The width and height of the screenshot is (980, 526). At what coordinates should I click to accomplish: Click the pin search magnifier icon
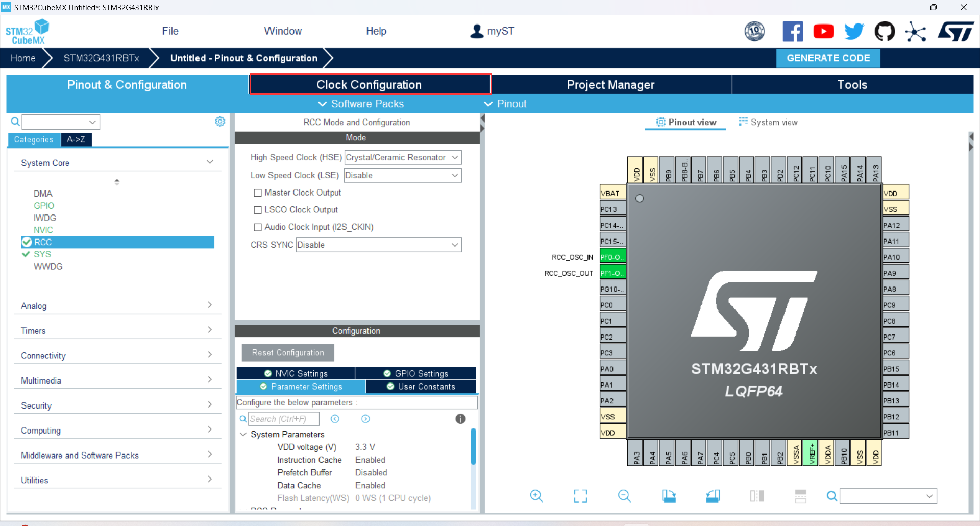click(832, 496)
